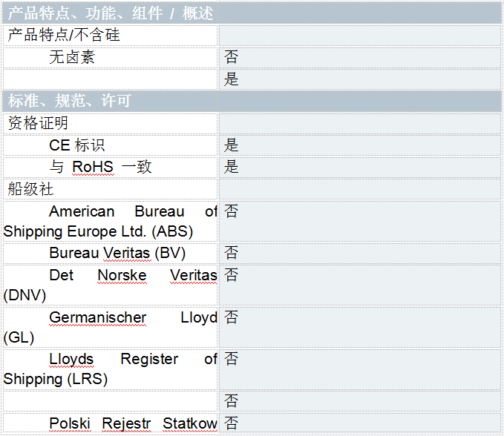This screenshot has width=504, height=436.
Task: Click the 与 RoHS 一致 label
Action: point(100,167)
